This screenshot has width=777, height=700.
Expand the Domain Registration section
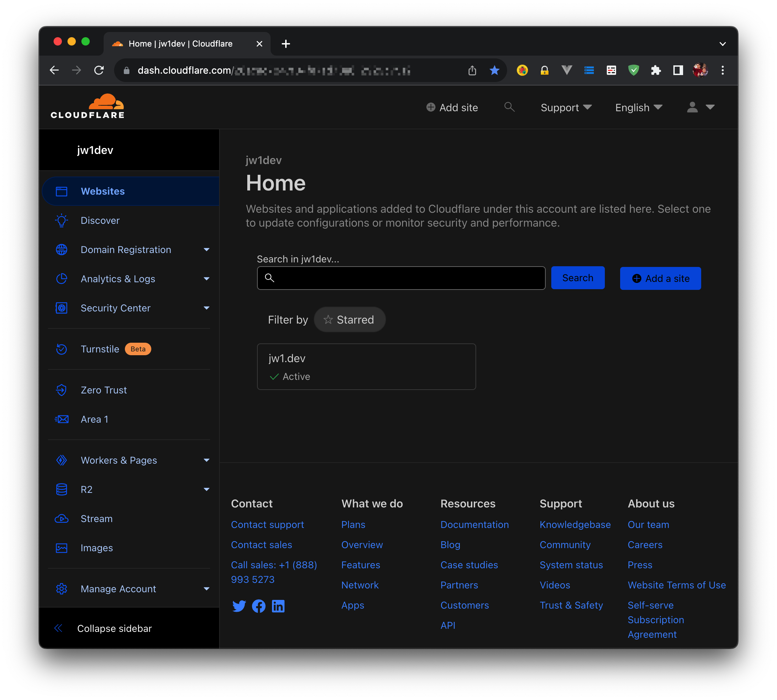[206, 250]
